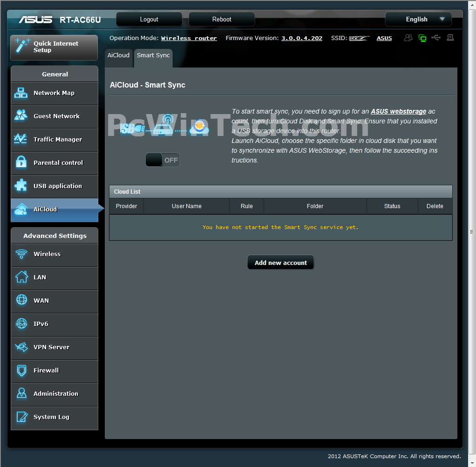Screen dimensions: 476x467
Task: Open USB application in the sidebar
Action: 54,186
